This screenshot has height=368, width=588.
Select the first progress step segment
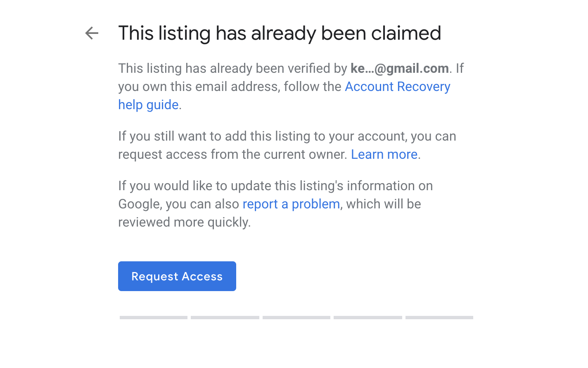click(154, 318)
